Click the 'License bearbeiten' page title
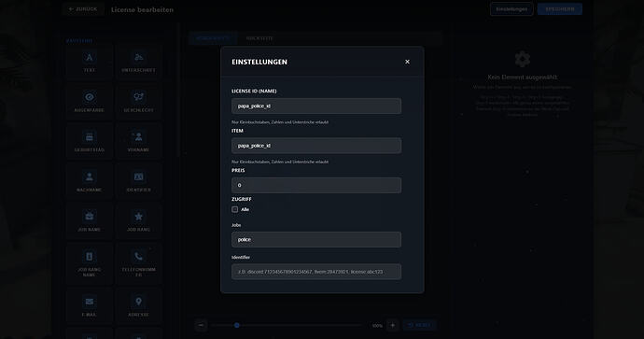The image size is (644, 339). click(142, 9)
